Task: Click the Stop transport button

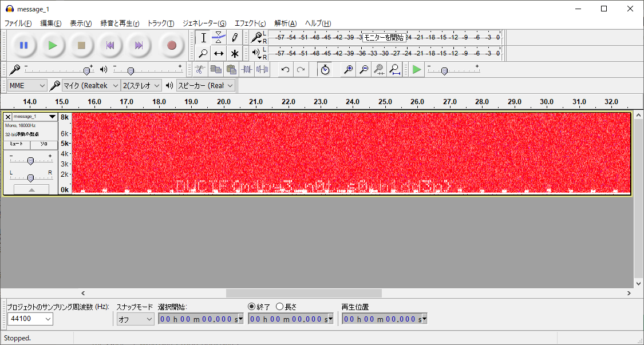Action: tap(81, 45)
